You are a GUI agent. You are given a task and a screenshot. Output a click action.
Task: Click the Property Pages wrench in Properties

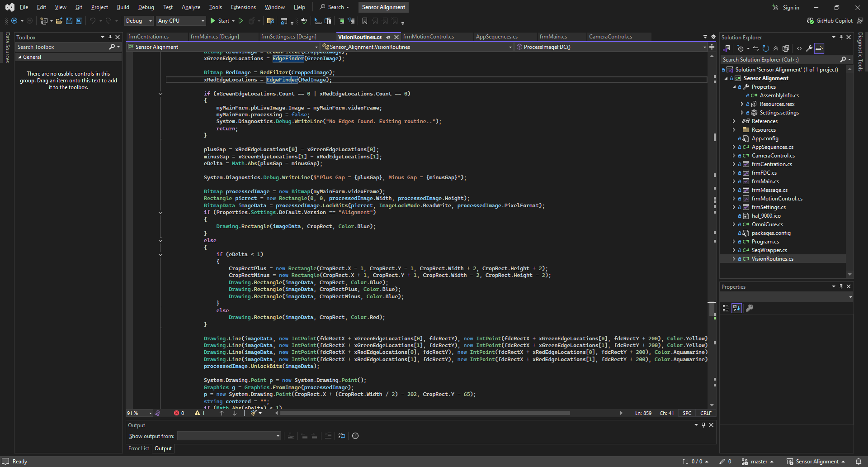coord(750,308)
